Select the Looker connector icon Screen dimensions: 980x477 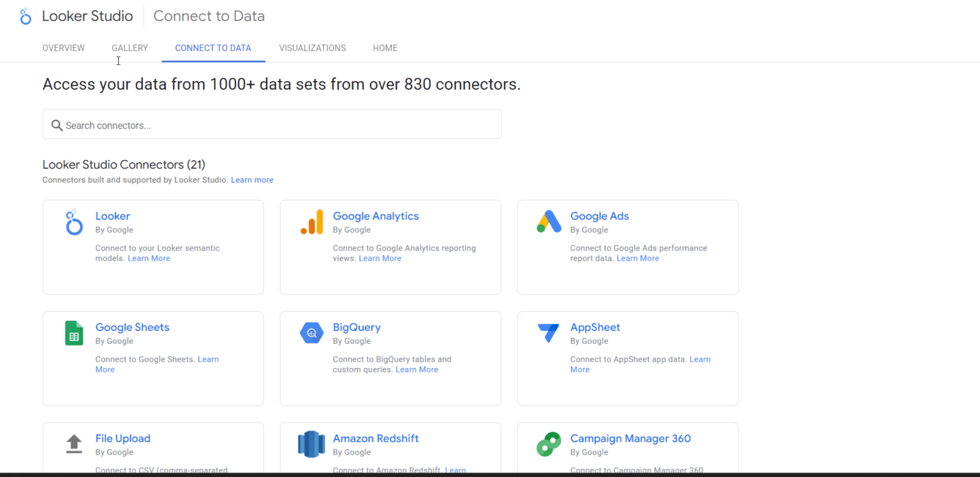(x=73, y=222)
